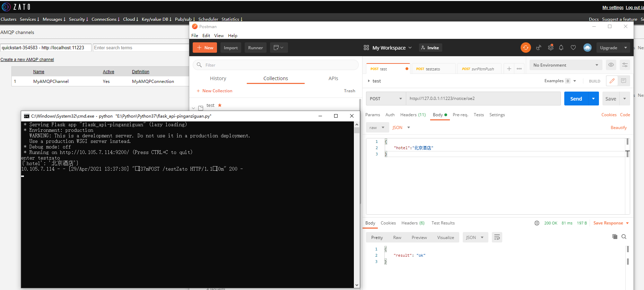Click the Beautify link
The width and height of the screenshot is (644, 290).
click(618, 127)
